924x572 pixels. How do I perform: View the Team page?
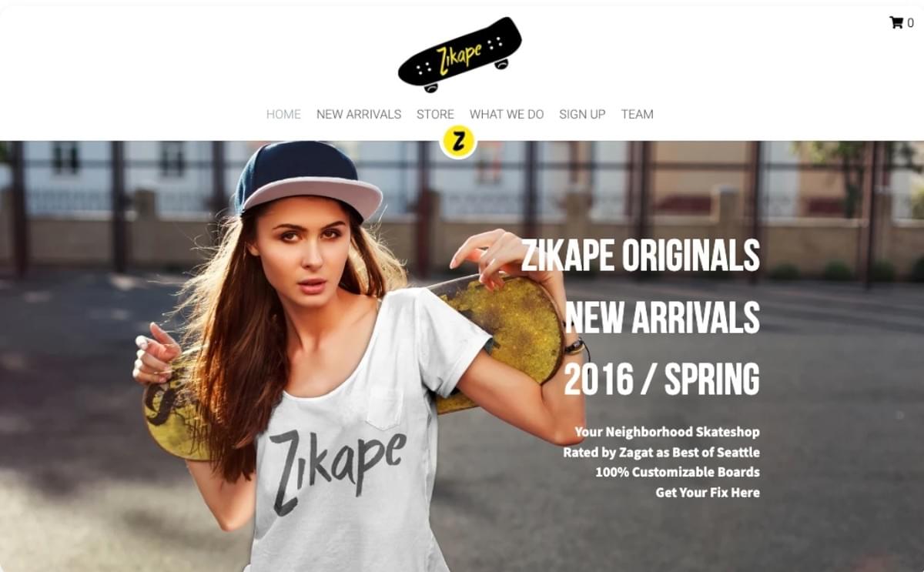[638, 114]
